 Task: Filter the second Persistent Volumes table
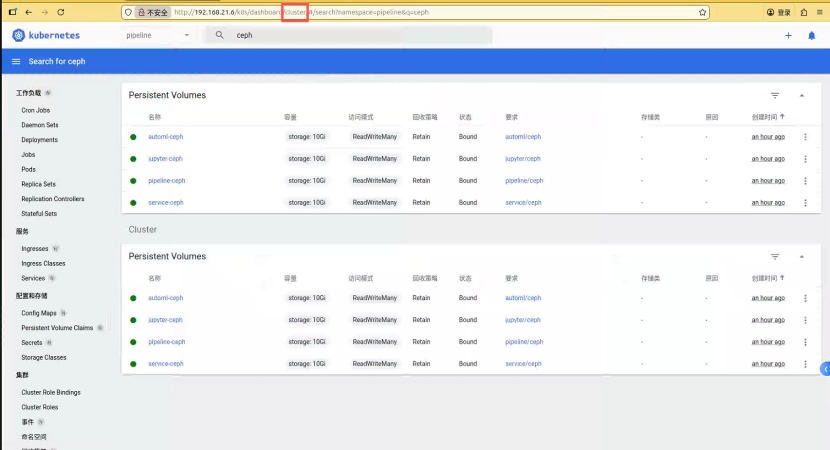(x=775, y=257)
